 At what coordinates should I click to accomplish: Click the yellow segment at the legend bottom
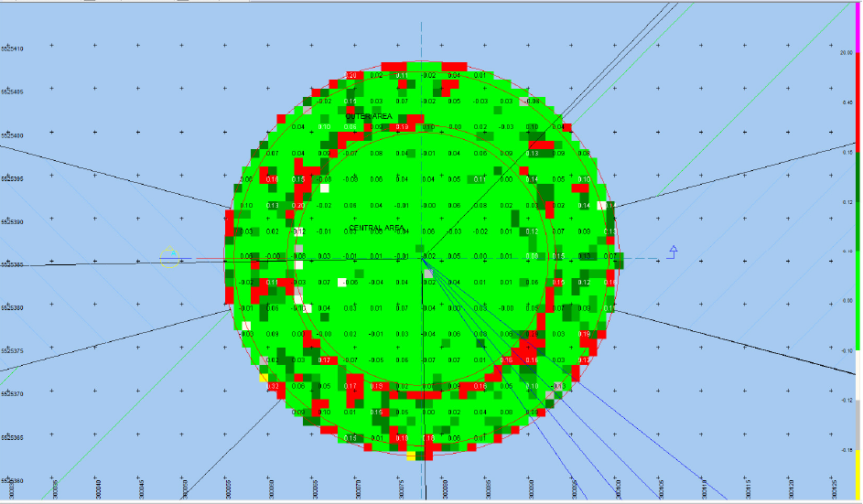point(858,476)
